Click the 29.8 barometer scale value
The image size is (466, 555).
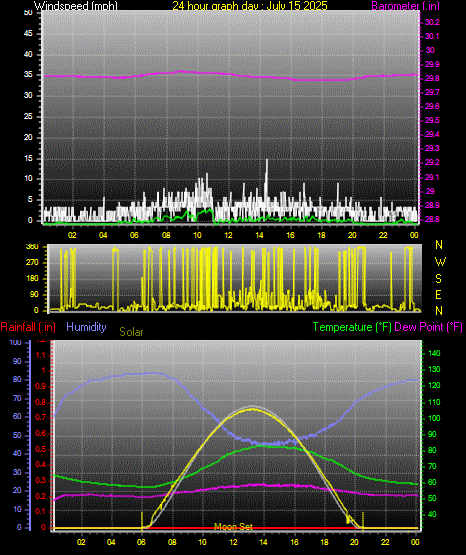pos(432,78)
